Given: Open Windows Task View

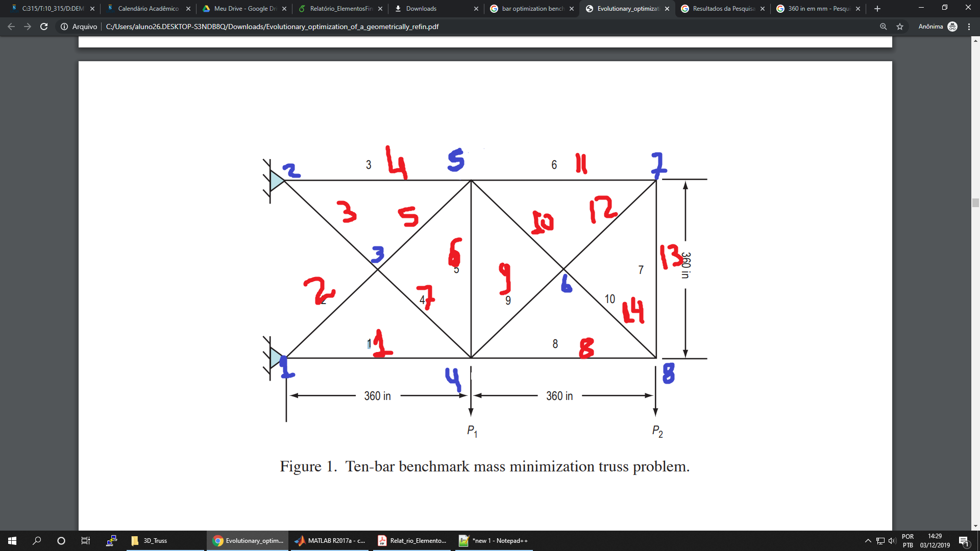Looking at the screenshot, I should (x=86, y=541).
